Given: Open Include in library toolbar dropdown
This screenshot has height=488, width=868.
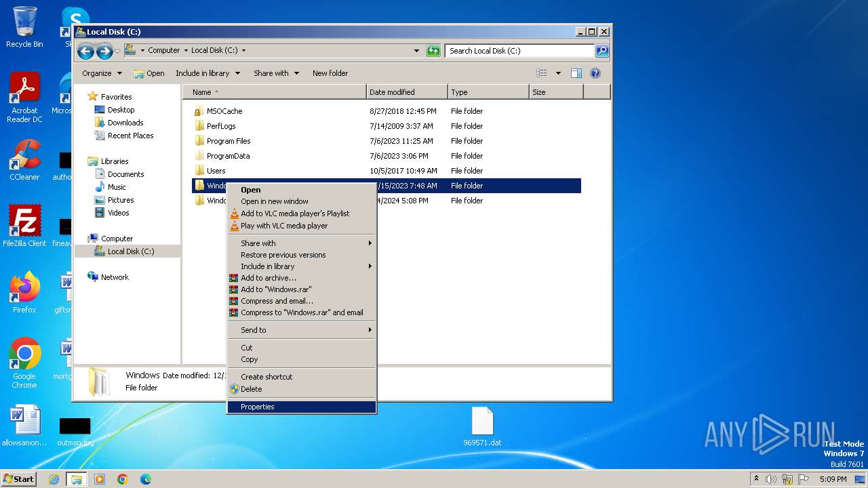Looking at the screenshot, I should point(207,73).
